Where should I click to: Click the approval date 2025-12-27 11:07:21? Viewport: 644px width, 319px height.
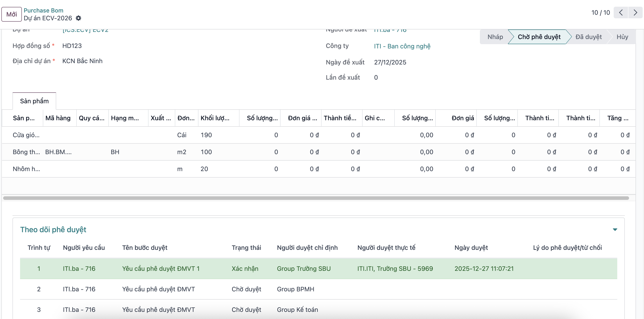pyautogui.click(x=484, y=269)
